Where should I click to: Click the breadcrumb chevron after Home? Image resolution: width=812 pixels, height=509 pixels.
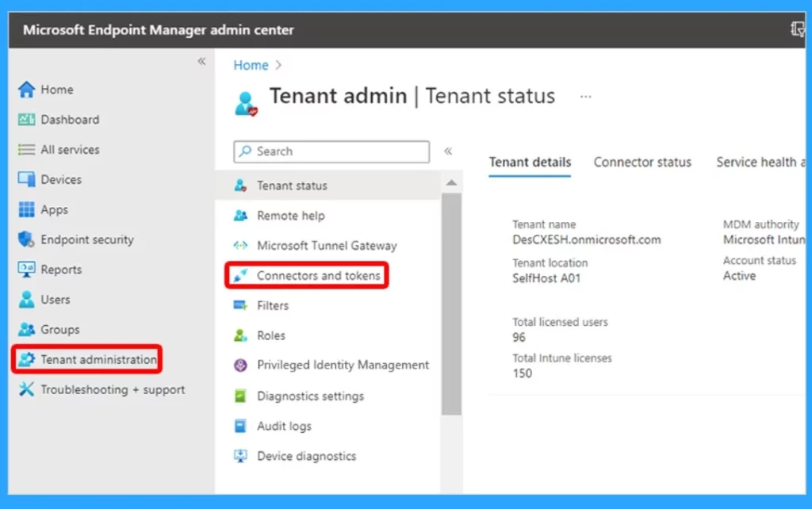(278, 65)
